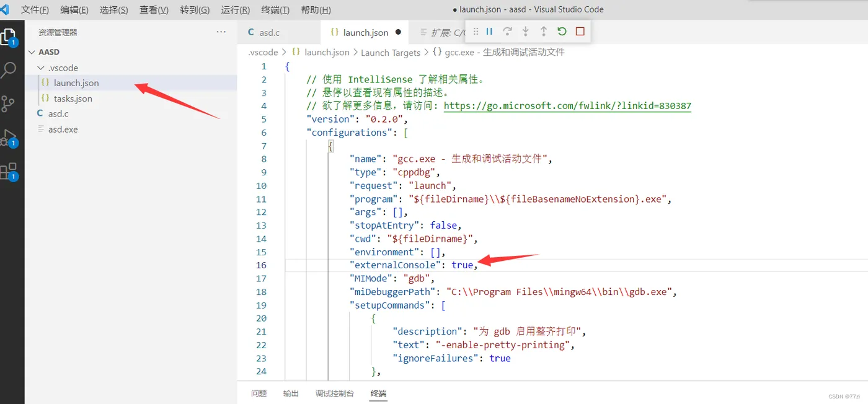Open the 编辑(E) menu
This screenshot has height=404, width=868.
pyautogui.click(x=74, y=10)
